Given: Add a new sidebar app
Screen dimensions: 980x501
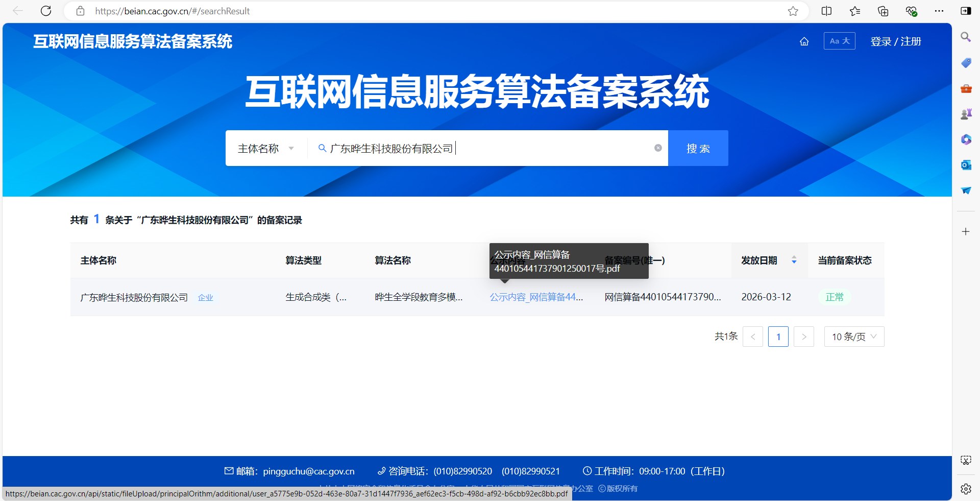Looking at the screenshot, I should pos(966,231).
